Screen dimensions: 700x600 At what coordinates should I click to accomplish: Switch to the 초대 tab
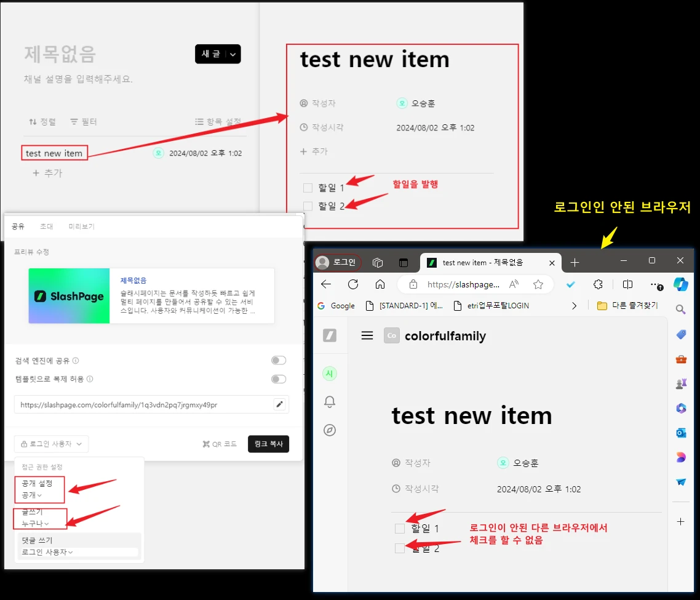click(x=46, y=226)
